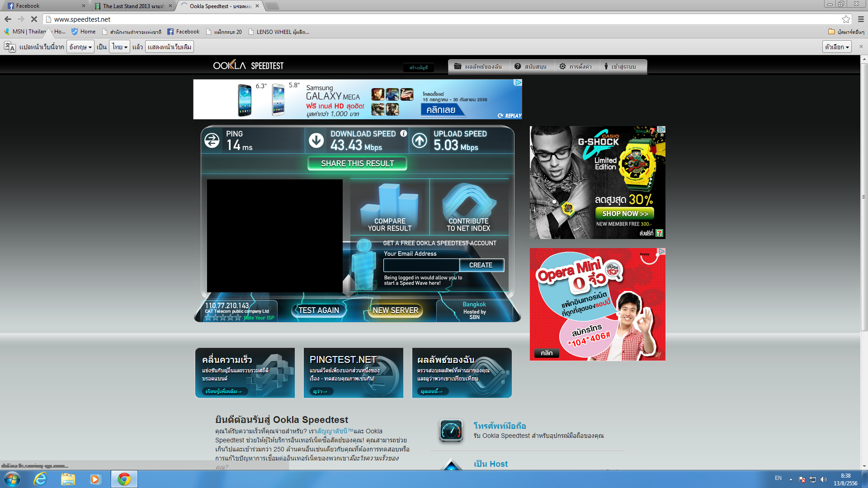Click the download speed arrow icon
The image size is (868, 488).
click(316, 141)
